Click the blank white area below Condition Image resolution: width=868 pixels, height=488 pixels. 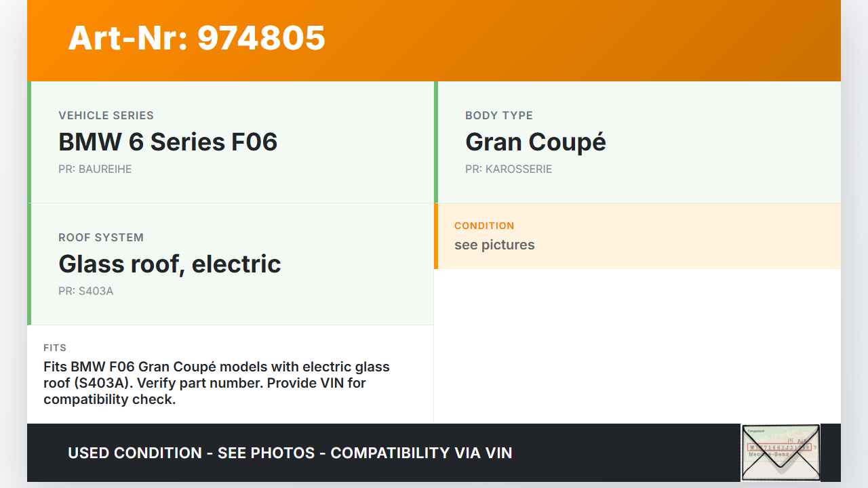(637, 346)
